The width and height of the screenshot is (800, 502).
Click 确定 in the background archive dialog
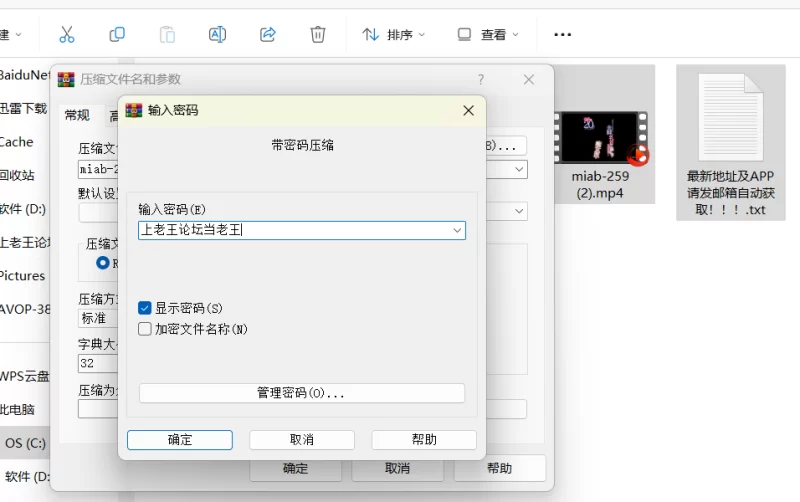point(295,469)
